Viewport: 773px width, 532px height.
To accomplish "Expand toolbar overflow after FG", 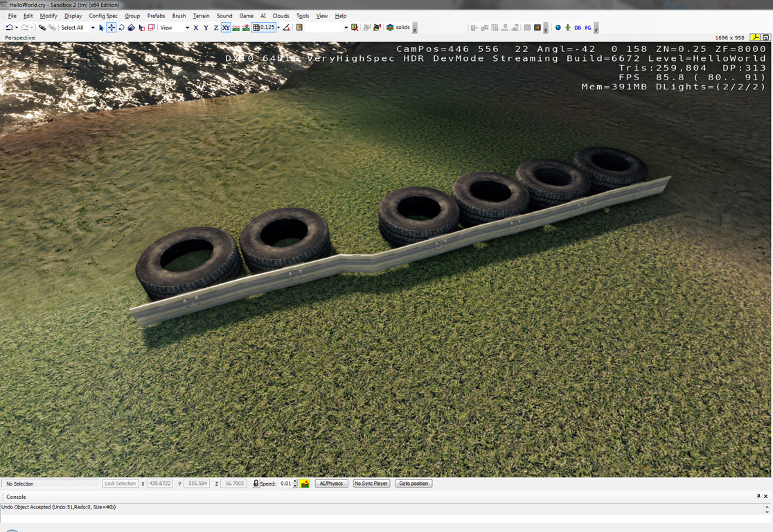I will [596, 28].
